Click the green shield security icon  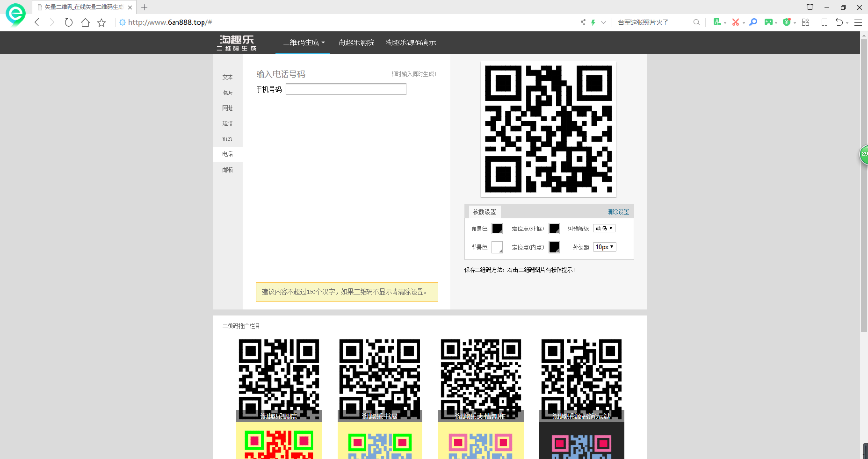tap(787, 23)
